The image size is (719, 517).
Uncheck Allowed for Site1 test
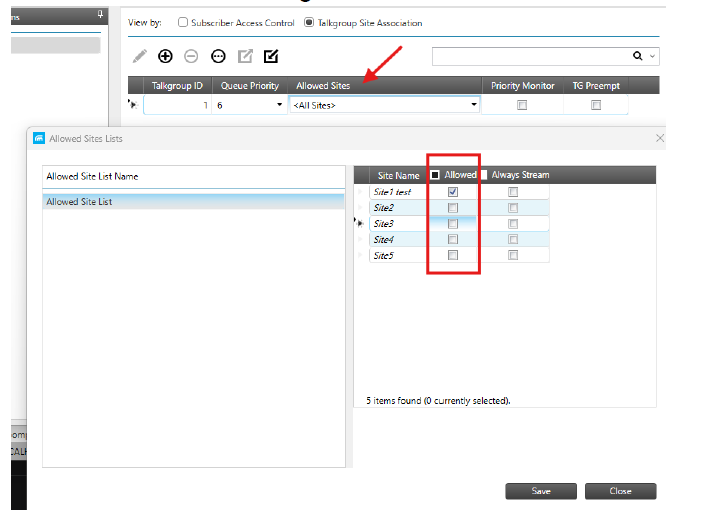tap(453, 192)
